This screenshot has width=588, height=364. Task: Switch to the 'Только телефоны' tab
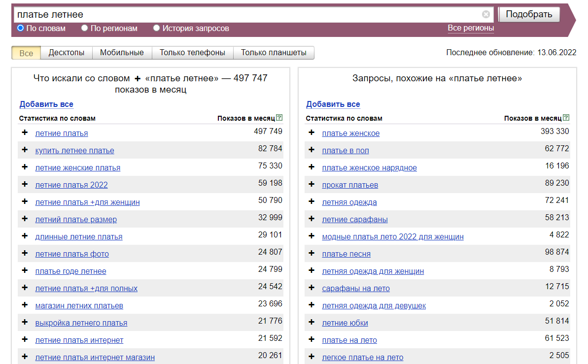[192, 53]
